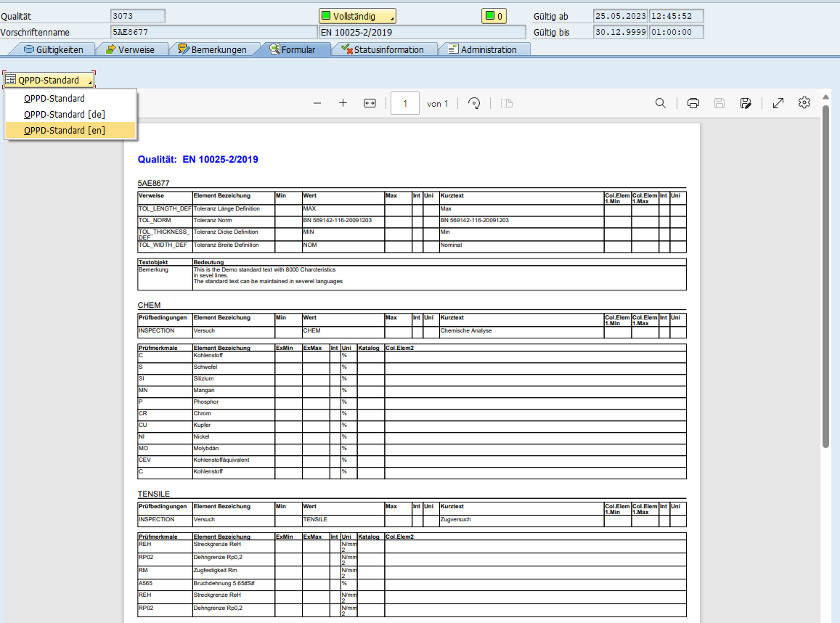Rotate the PDF document
Image resolution: width=840 pixels, height=623 pixels.
tap(474, 103)
